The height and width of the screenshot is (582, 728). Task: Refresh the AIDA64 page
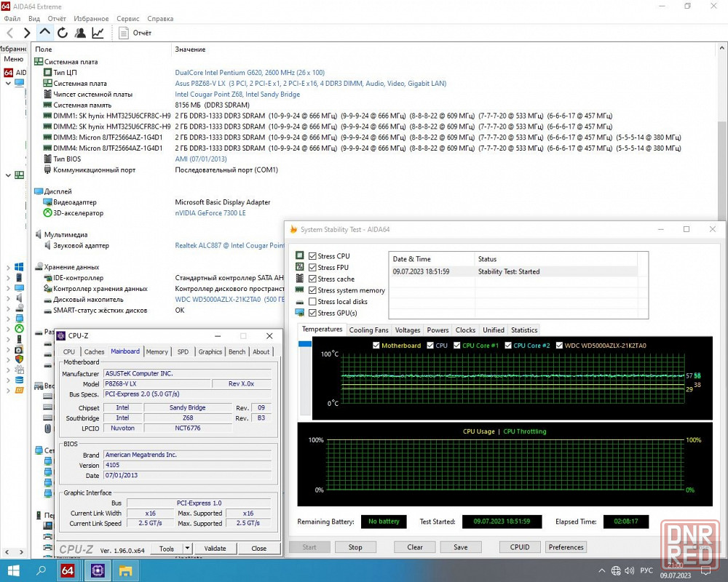point(62,33)
